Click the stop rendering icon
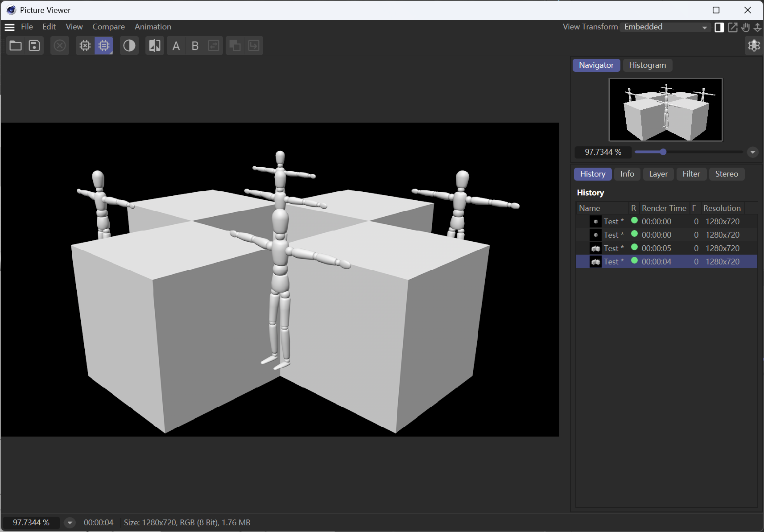Viewport: 764px width, 532px height. [60, 45]
